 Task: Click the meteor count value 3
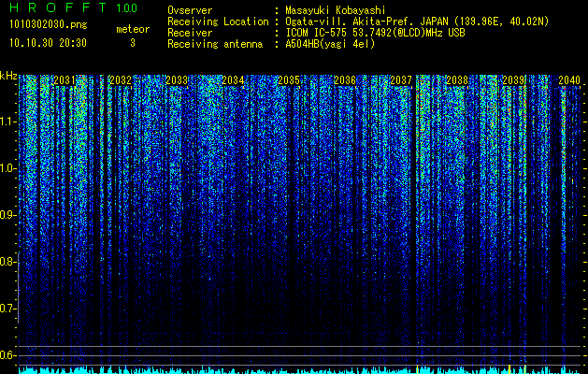133,43
